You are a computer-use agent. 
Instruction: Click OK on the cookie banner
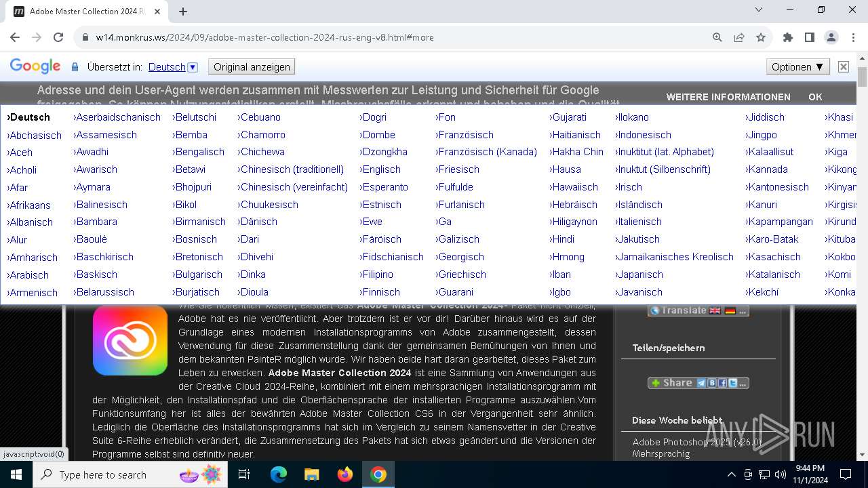tap(815, 97)
